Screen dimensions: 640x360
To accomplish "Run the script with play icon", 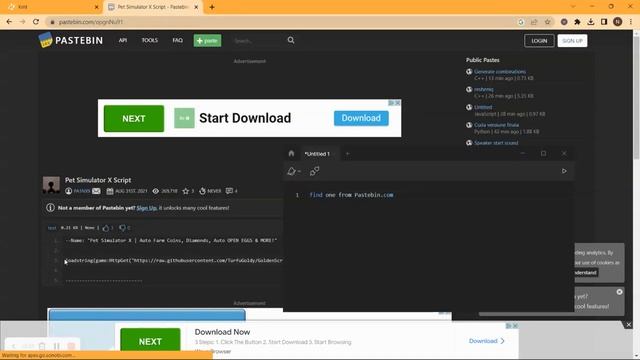I will 564,171.
